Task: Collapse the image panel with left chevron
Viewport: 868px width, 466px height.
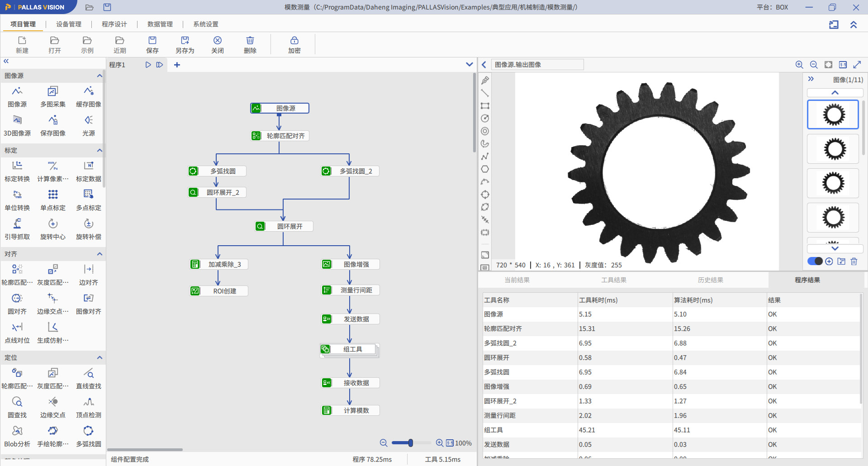Action: (x=484, y=65)
